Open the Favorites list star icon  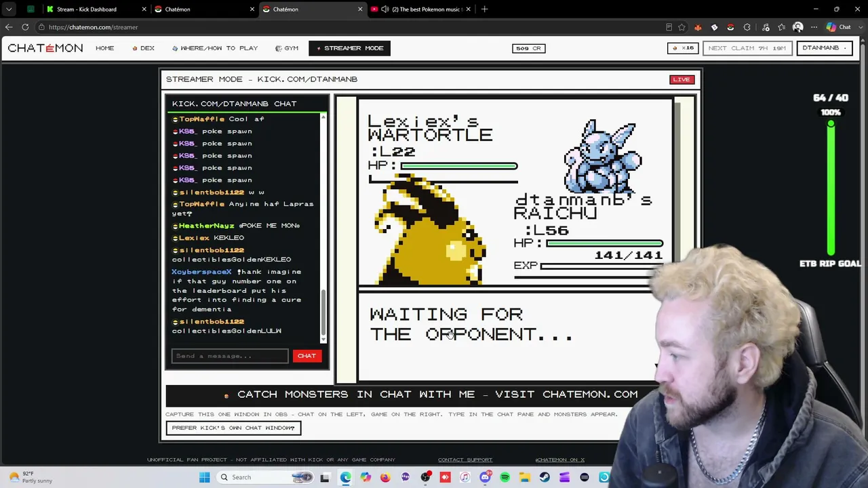[x=782, y=27]
